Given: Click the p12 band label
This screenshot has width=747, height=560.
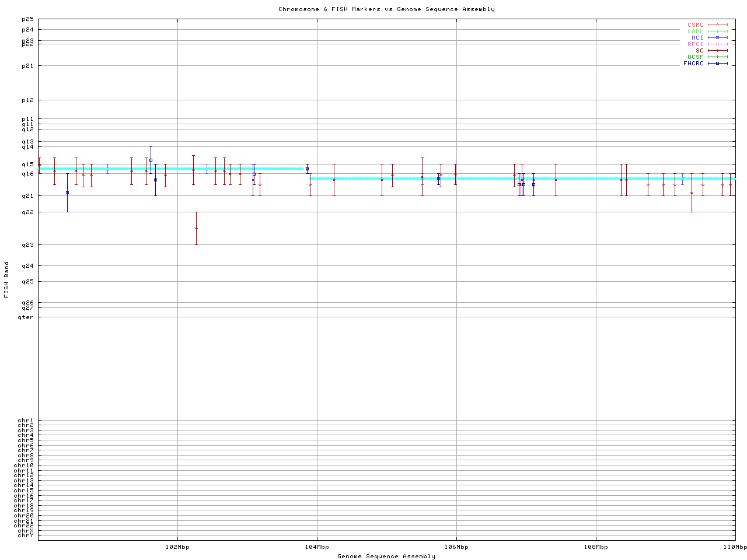Looking at the screenshot, I should coord(28,100).
